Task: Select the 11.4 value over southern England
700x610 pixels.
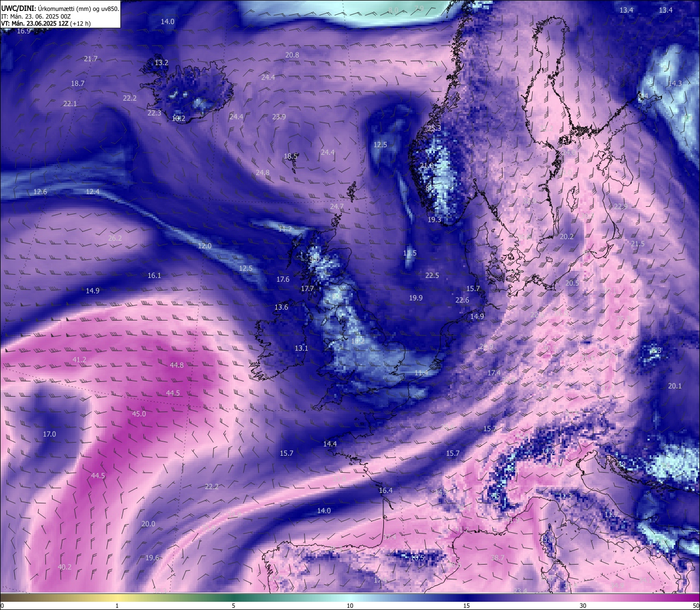Action: click(421, 373)
